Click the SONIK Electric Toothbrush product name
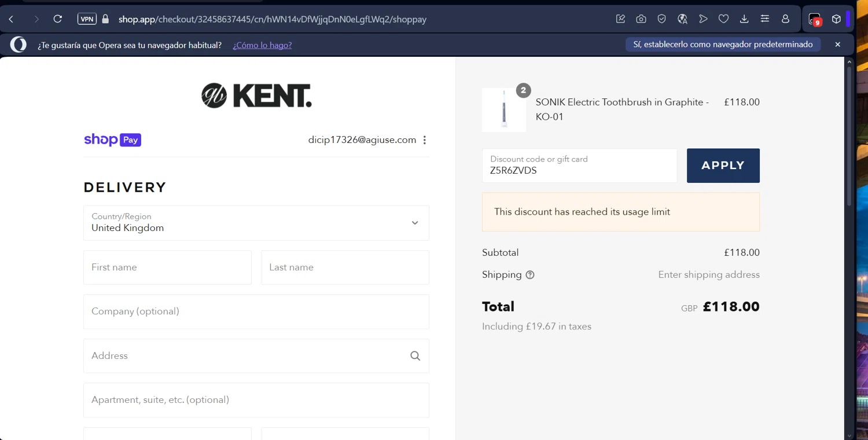The width and height of the screenshot is (868, 440). 623,109
